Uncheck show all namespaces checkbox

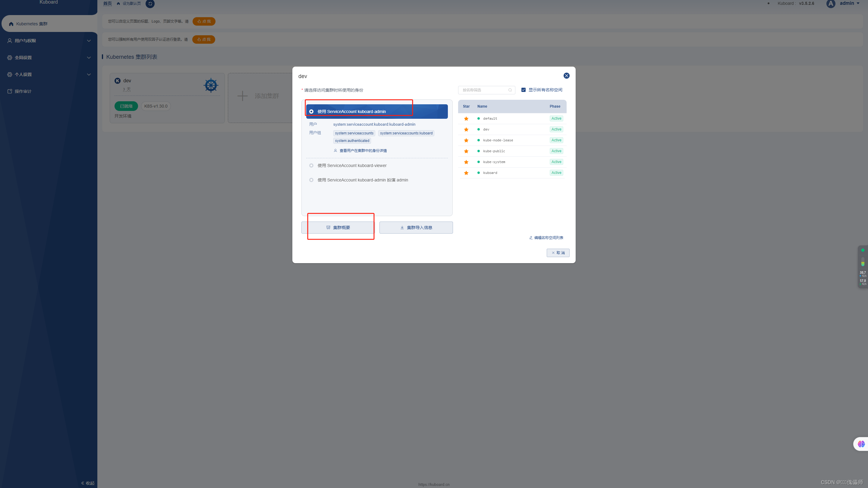click(x=523, y=90)
